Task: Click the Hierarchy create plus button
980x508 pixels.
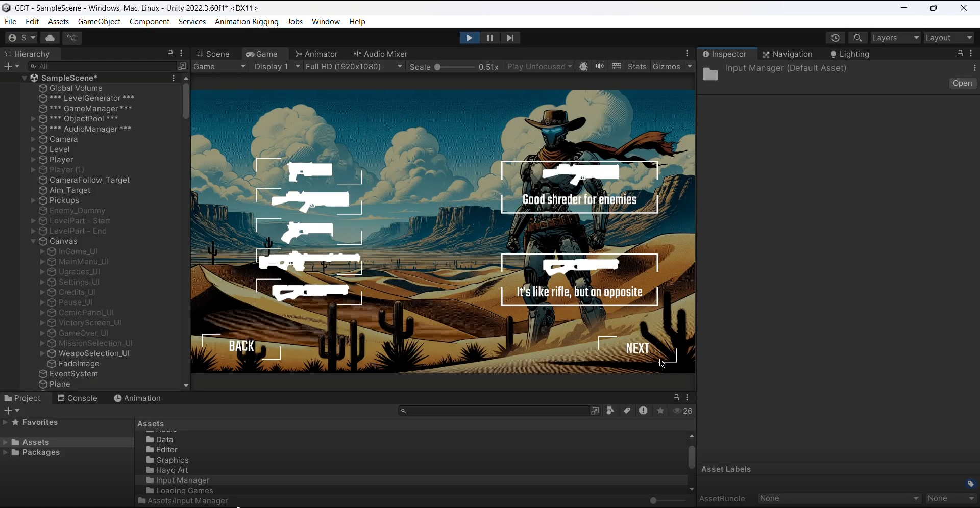Action: click(11, 66)
